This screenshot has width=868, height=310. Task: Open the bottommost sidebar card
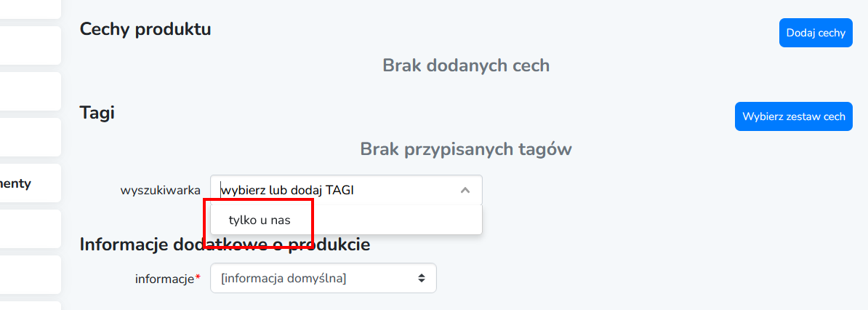29,306
